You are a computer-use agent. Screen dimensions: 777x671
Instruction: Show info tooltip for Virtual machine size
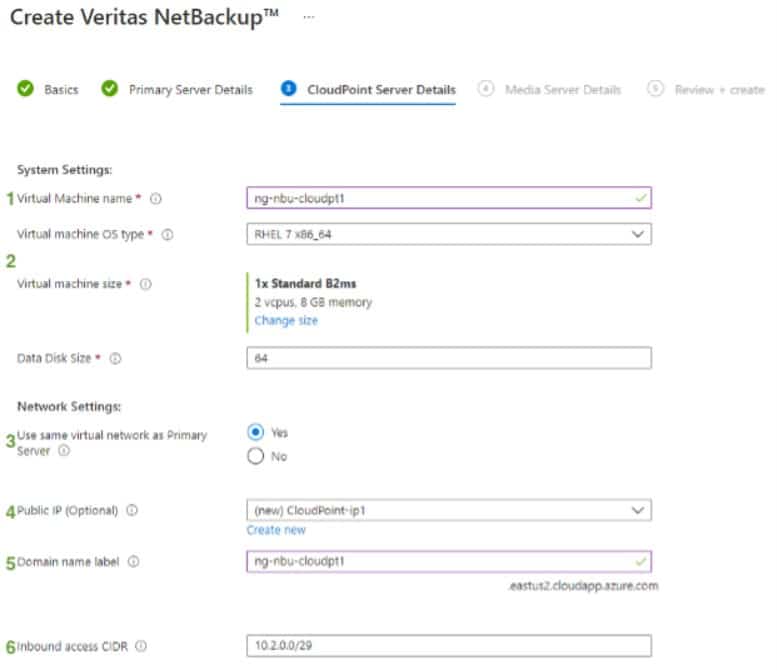[x=146, y=284]
